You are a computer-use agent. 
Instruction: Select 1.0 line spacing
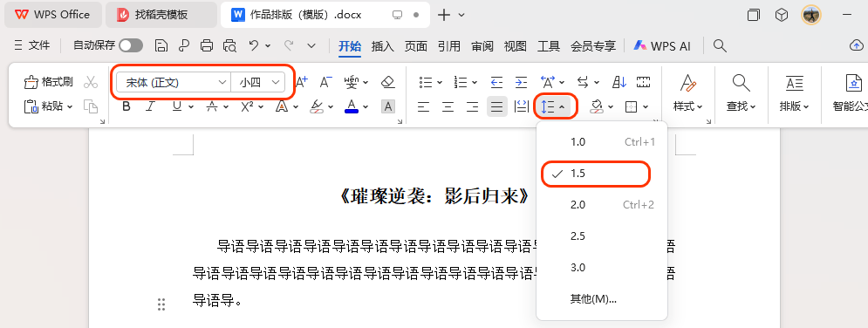602,142
